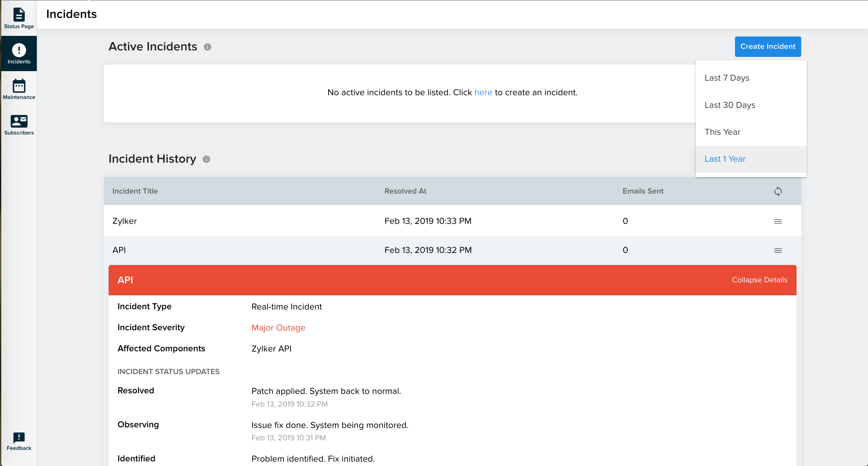Image resolution: width=868 pixels, height=466 pixels.
Task: Click info icon beside Active Incidents
Action: 208,47
